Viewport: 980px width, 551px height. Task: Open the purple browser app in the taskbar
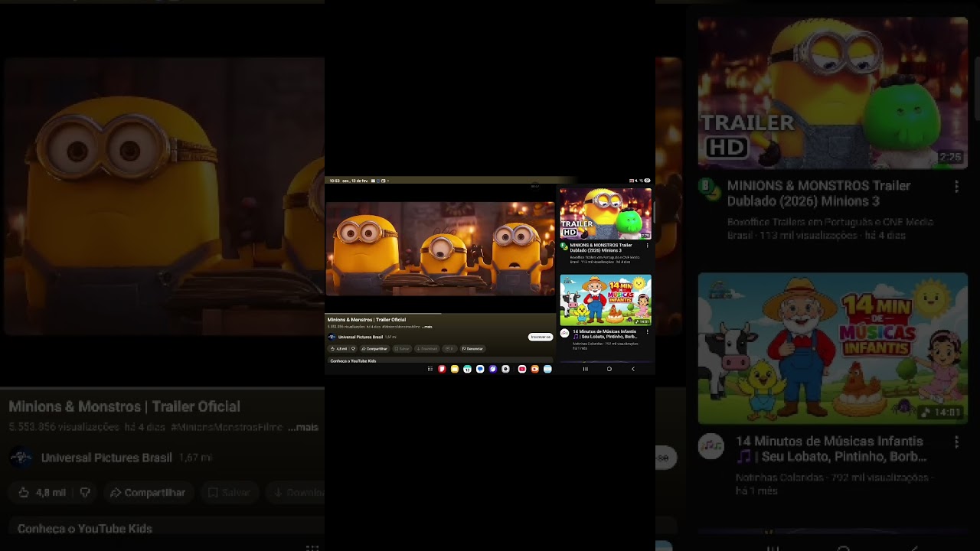pos(493,369)
